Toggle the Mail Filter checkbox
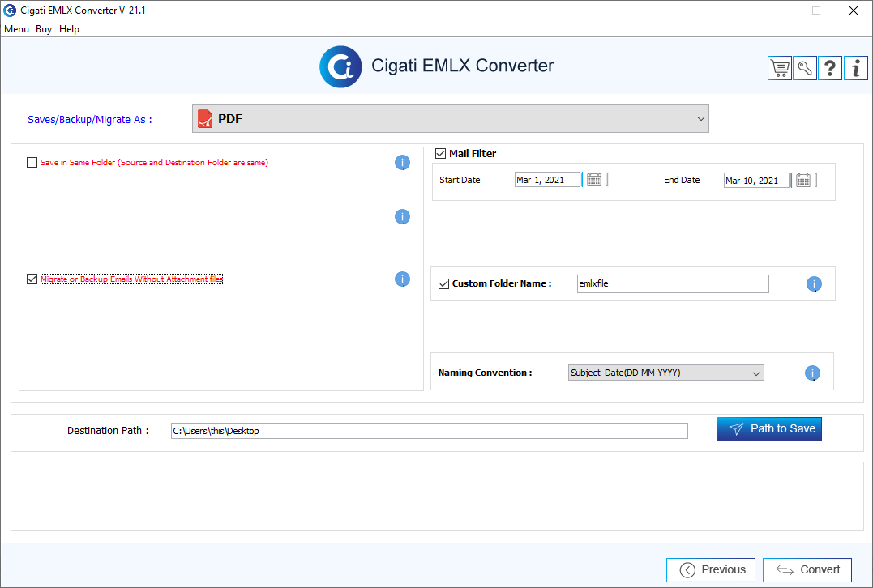Image resolution: width=873 pixels, height=588 pixels. (440, 154)
